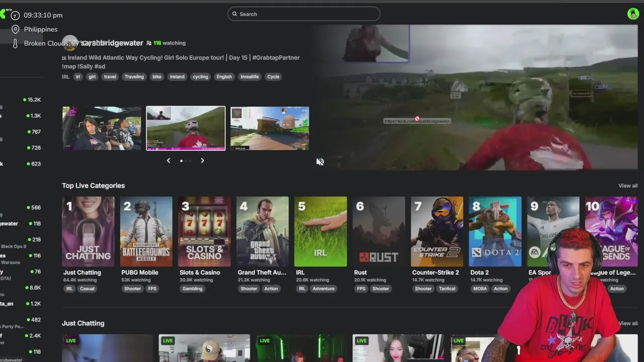Click the Gambling tag under Slots & Casino
Screen dimensions: 644x362
pyautogui.click(x=192, y=289)
